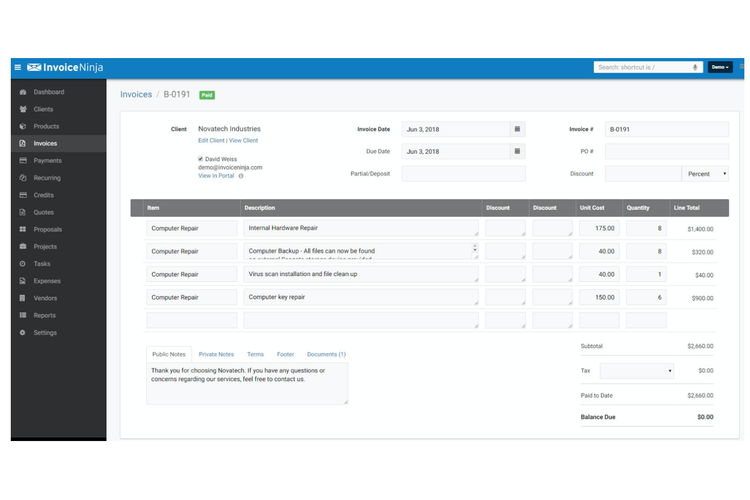Switch to the Private Notes tab
Screen dimensions: 750x500
(216, 355)
